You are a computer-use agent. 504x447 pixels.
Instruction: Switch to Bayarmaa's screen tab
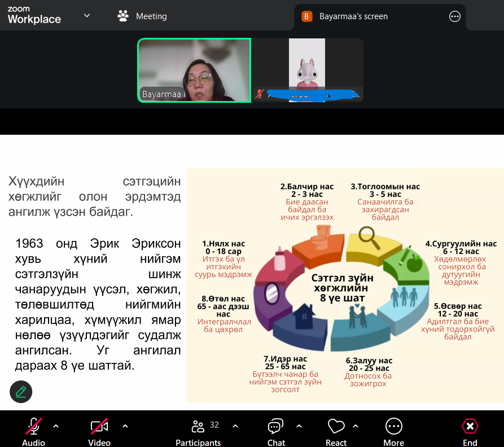coord(353,16)
